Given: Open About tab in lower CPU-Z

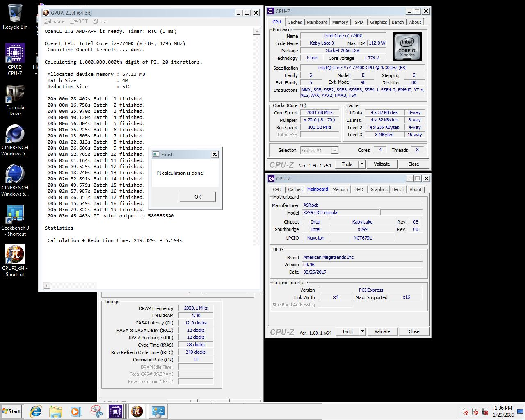Looking at the screenshot, I should (415, 189).
